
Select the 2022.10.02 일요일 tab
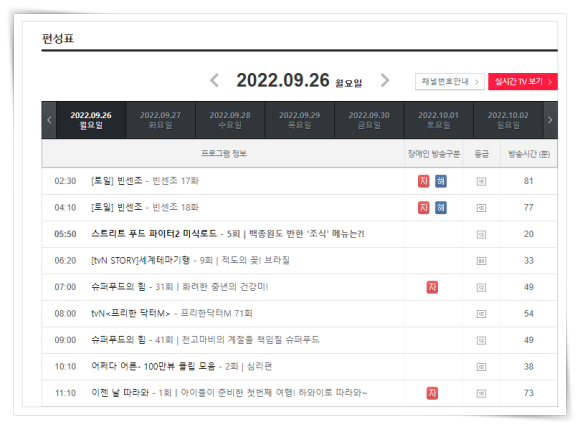click(508, 120)
